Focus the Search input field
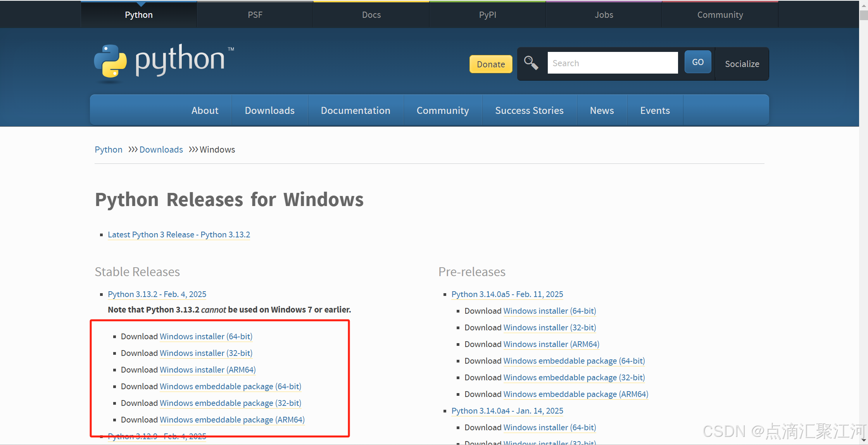The width and height of the screenshot is (868, 445). (x=612, y=63)
